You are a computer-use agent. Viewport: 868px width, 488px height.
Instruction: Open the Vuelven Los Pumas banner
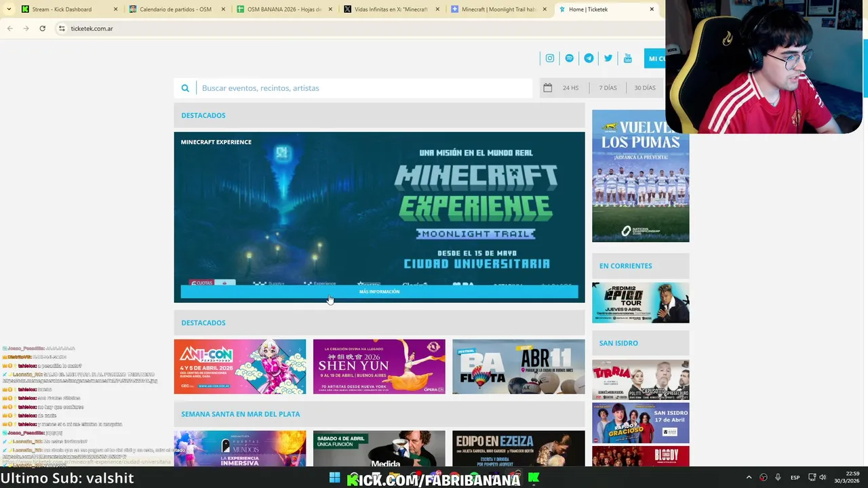click(640, 176)
